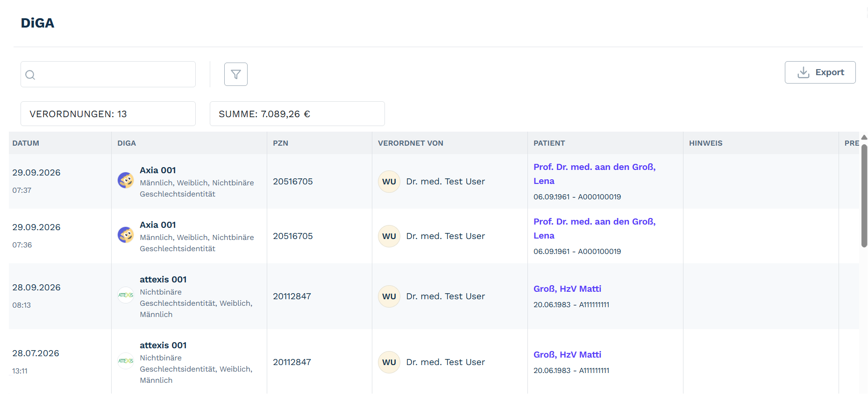Image resolution: width=868 pixels, height=394 pixels.
Task: Click date 28.09.2026 in table
Action: 36,287
